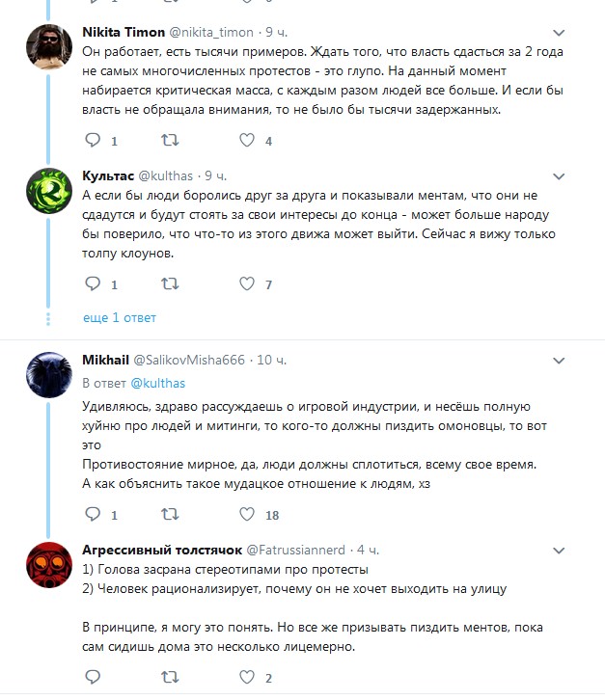Like Культас's tweet with 7 likes

(246, 284)
